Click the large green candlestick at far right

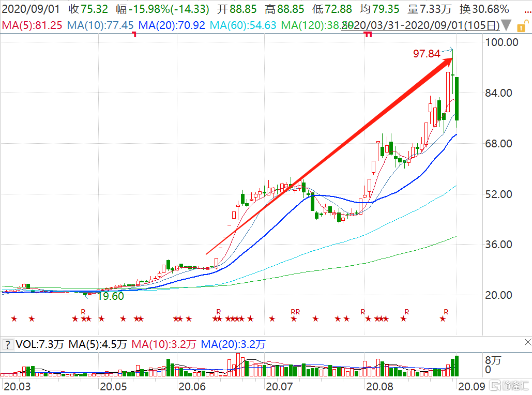(457, 98)
